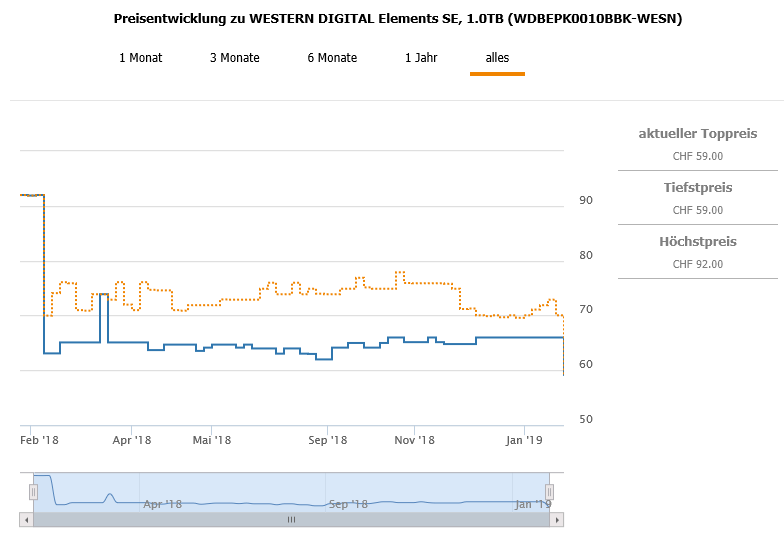The width and height of the screenshot is (784, 536).
Task: Click the 'alles' range tab
Action: (497, 58)
